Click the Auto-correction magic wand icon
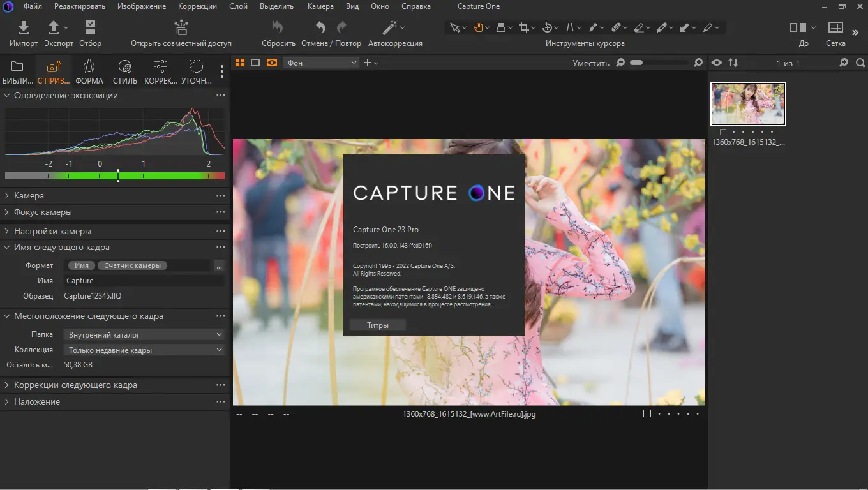Viewport: 868px width, 490px height. 390,27
